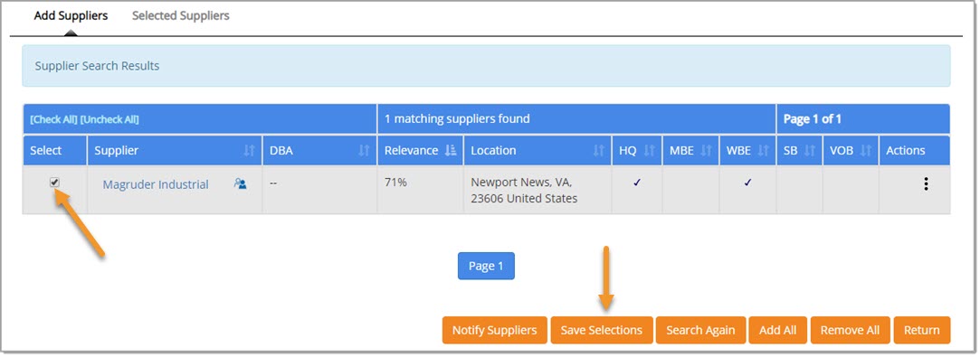
Task: Sort by Relevance column icon
Action: [x=451, y=150]
